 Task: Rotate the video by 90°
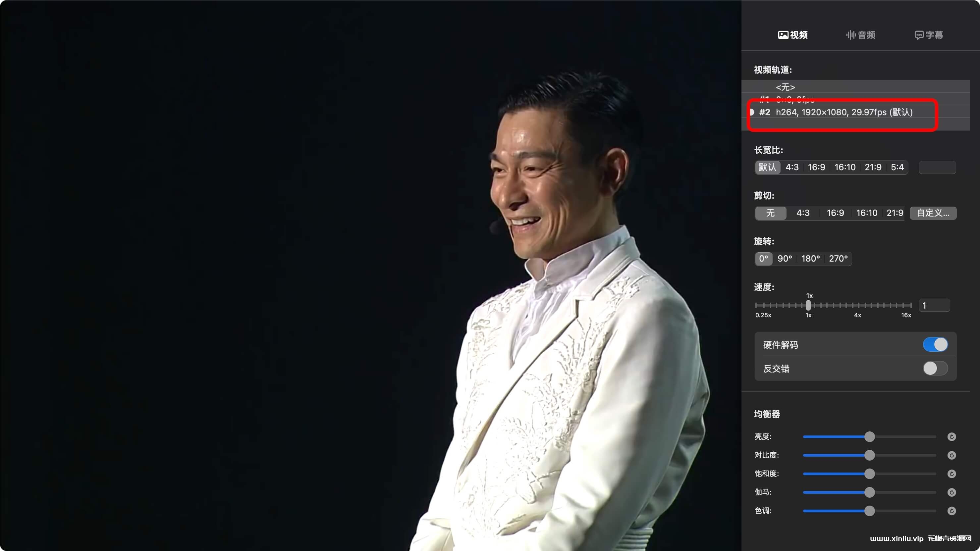pos(785,259)
